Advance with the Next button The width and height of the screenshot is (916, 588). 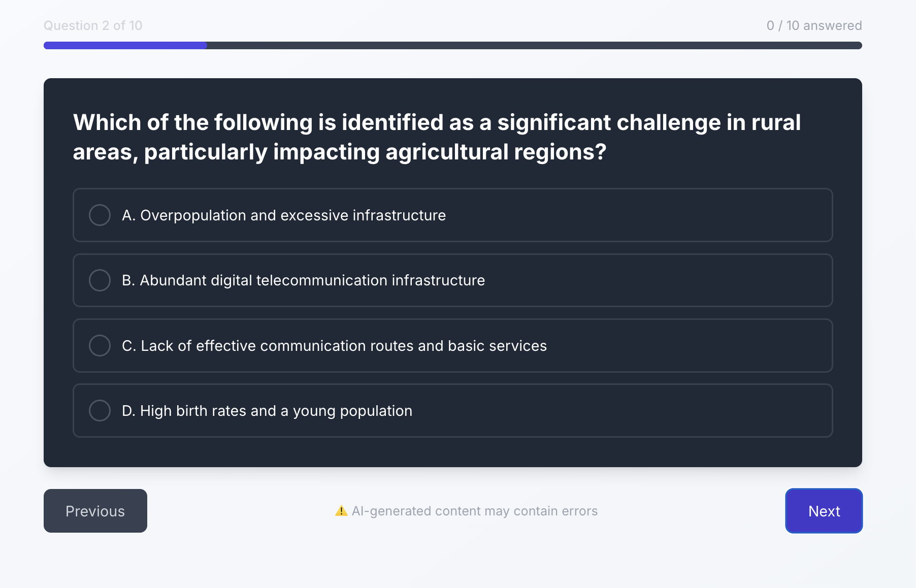pyautogui.click(x=824, y=511)
